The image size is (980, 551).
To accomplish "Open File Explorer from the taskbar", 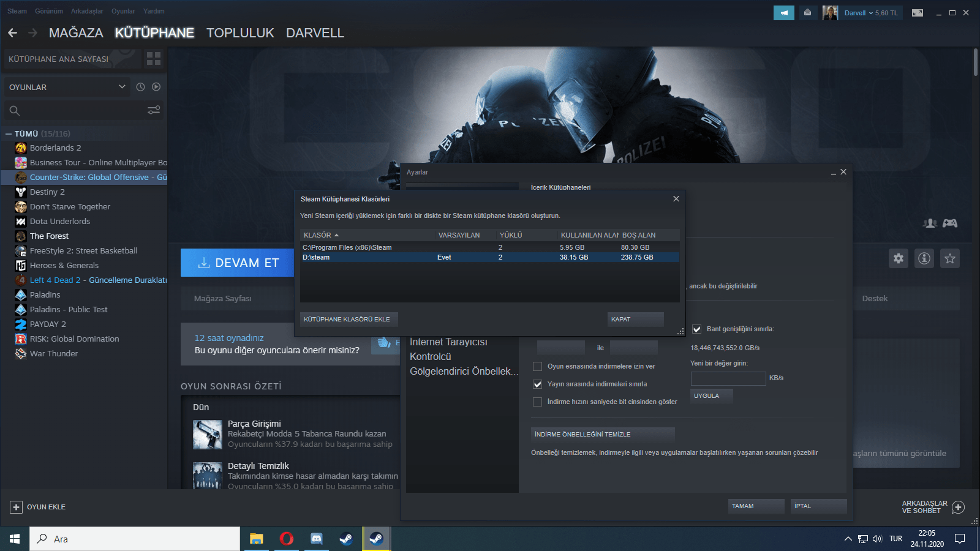I will [257, 539].
